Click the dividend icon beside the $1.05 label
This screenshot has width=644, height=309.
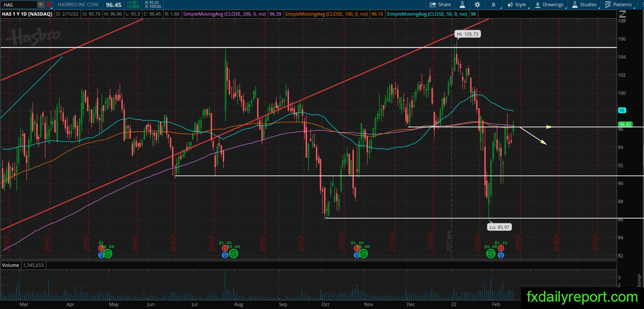[233, 254]
